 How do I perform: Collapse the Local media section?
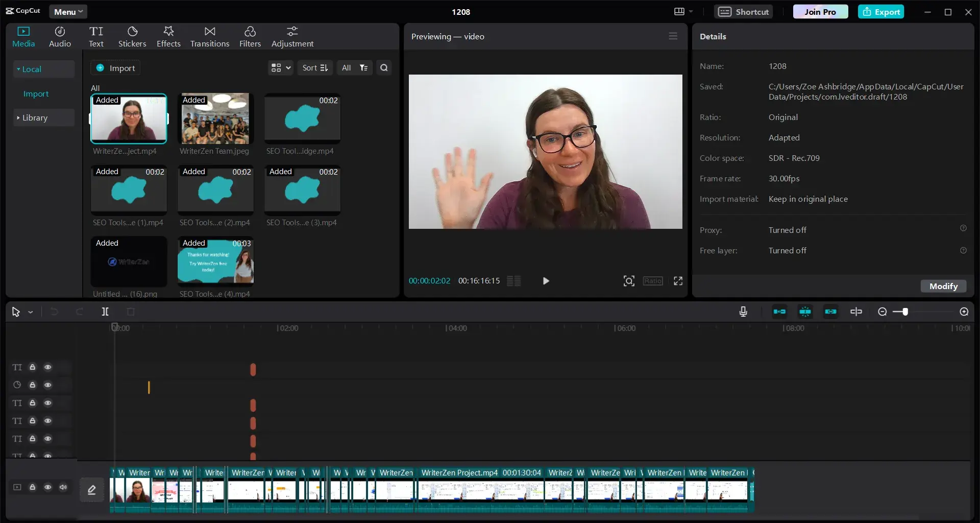coord(43,69)
